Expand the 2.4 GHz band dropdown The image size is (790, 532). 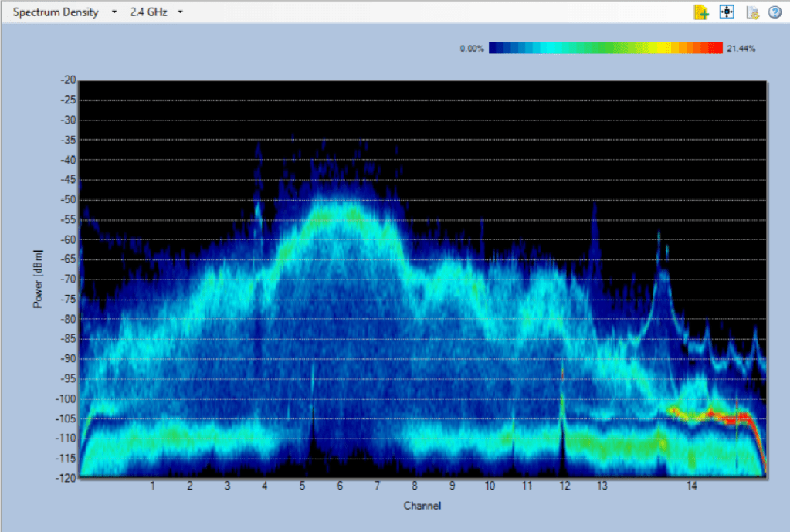(x=180, y=12)
